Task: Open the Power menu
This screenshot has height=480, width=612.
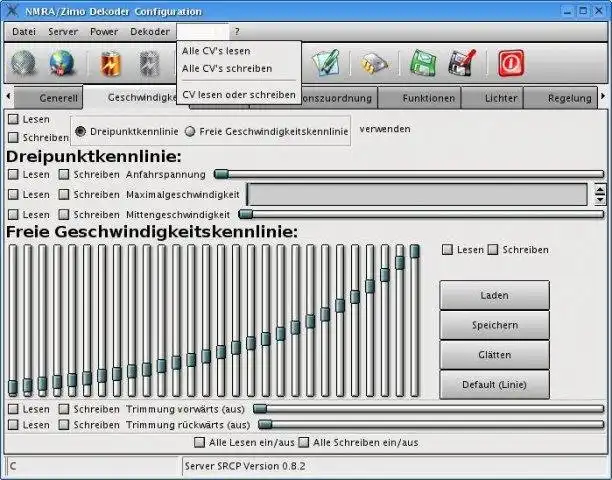Action: point(104,32)
